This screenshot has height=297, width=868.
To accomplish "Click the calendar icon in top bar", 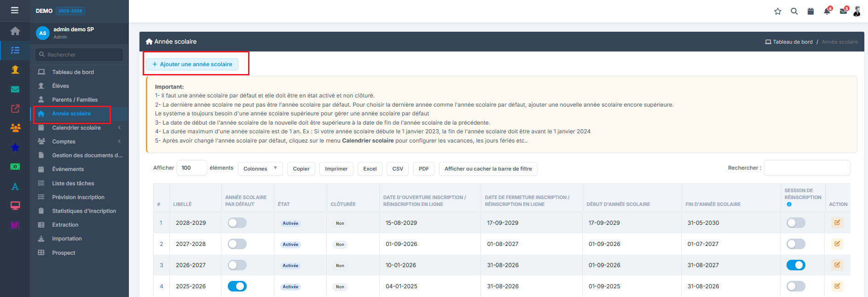I will tap(810, 11).
